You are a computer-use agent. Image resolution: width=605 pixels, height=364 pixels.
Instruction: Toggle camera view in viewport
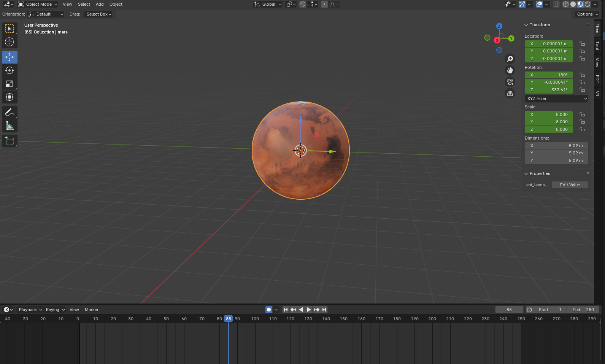[x=510, y=82]
